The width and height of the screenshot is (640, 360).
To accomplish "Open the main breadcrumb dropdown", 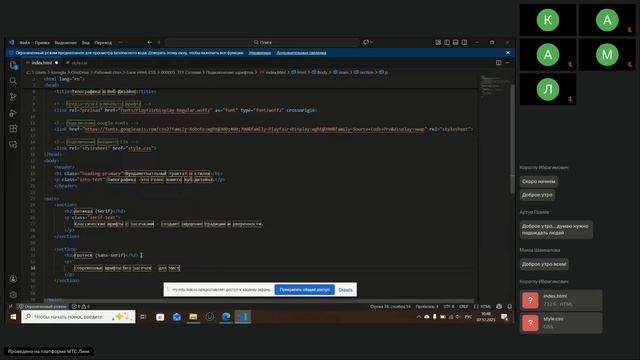I will point(340,72).
